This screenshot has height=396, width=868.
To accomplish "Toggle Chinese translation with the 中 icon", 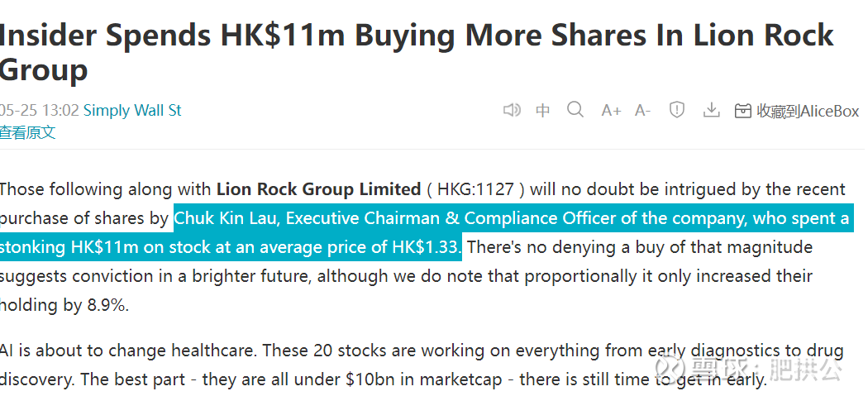I will click(x=543, y=111).
